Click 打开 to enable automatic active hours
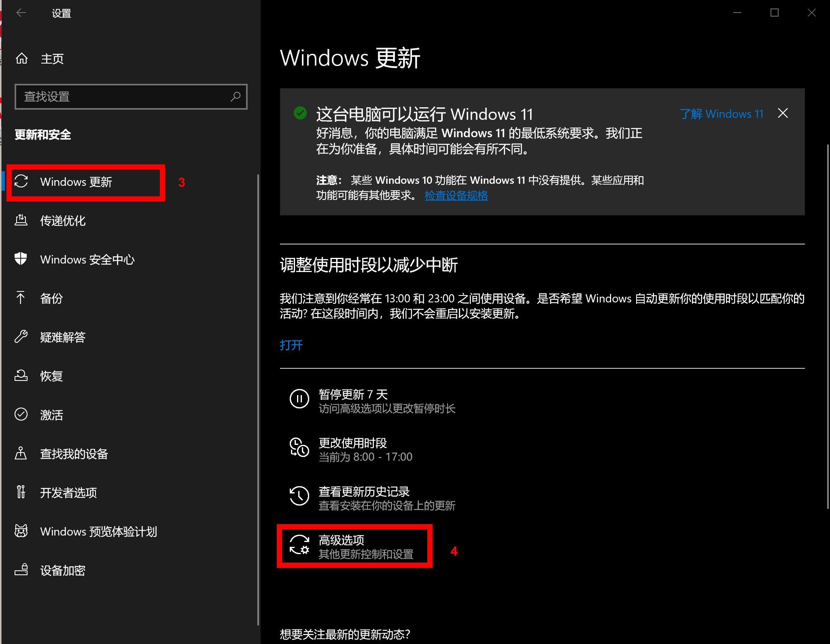The image size is (830, 644). 291,345
